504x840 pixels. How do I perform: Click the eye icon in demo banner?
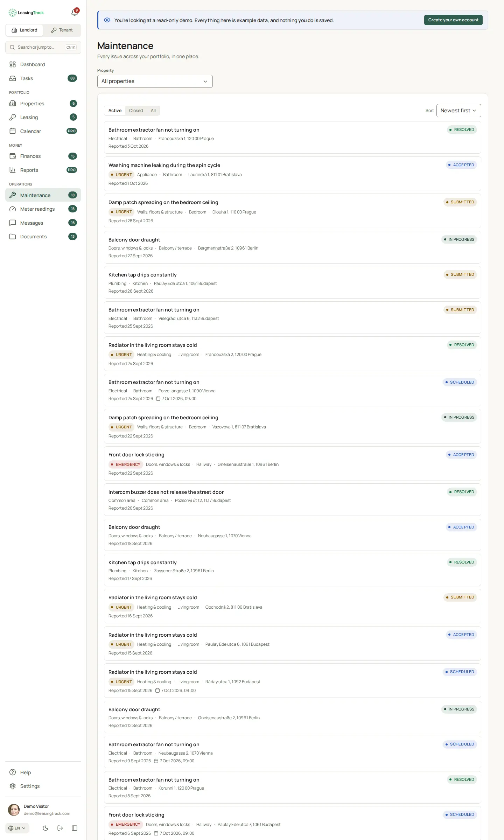tap(107, 20)
